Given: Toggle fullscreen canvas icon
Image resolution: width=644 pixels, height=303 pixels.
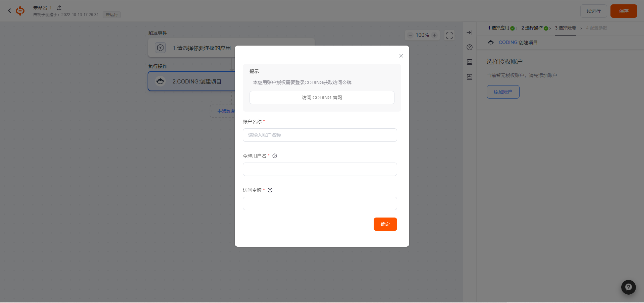Looking at the screenshot, I should pyautogui.click(x=449, y=35).
